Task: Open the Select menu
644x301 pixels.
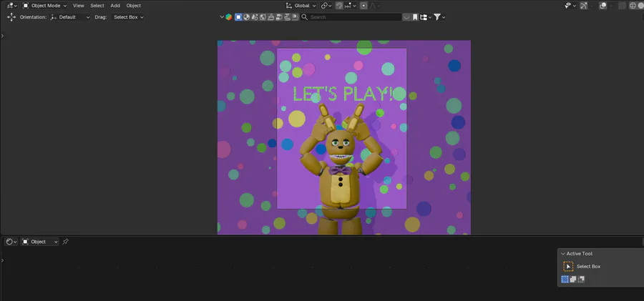Action: [x=97, y=6]
